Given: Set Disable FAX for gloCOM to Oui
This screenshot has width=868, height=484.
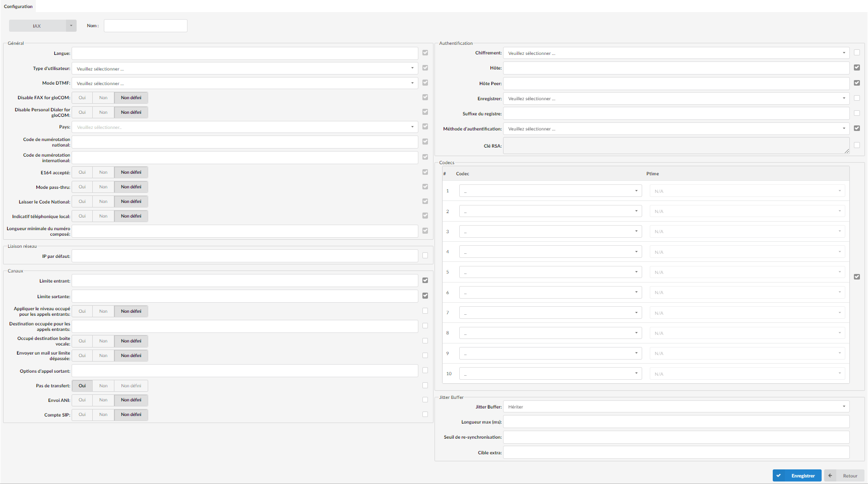Looking at the screenshot, I should (82, 98).
